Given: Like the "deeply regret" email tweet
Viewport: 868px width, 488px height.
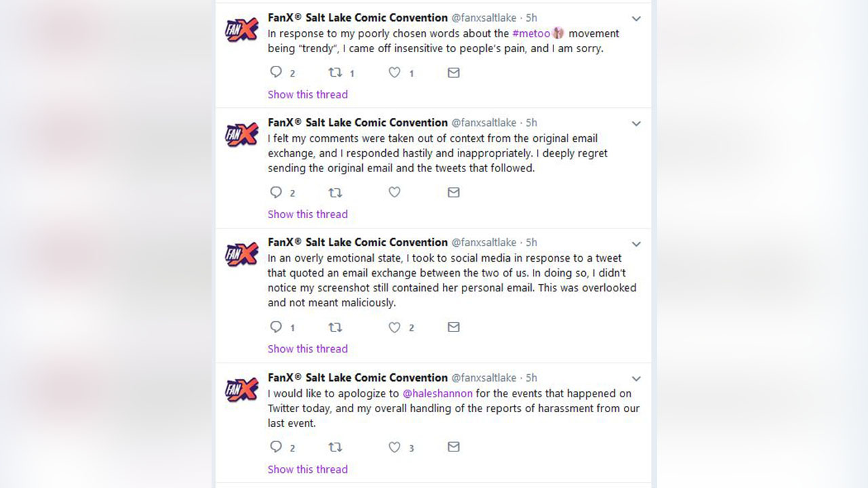Looking at the screenshot, I should [x=395, y=192].
